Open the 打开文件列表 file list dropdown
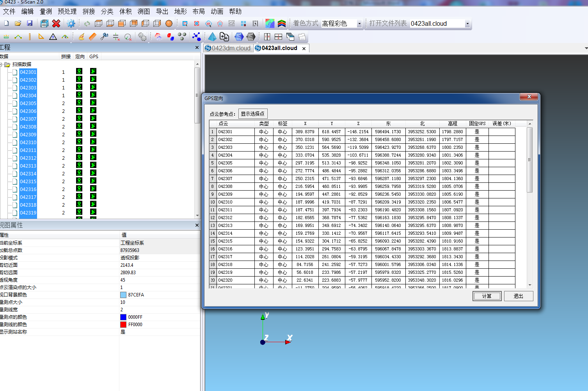 467,24
